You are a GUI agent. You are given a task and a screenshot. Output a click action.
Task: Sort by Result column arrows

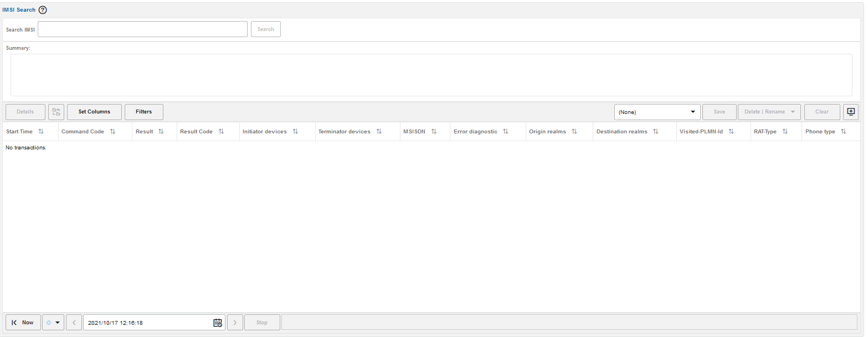tap(161, 132)
